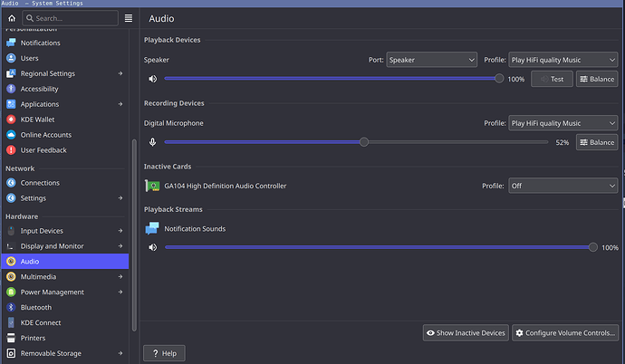
Task: Open Bluetooth settings label
Action: (x=36, y=308)
